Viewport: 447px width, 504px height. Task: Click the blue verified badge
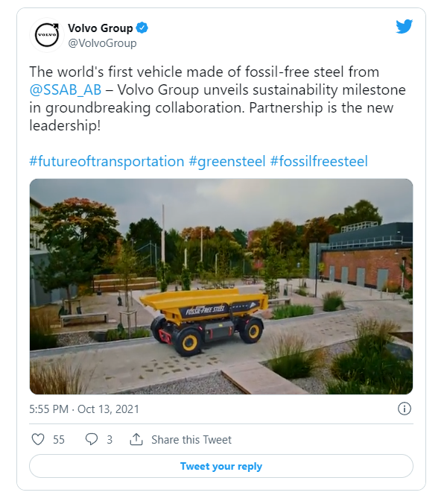click(x=142, y=28)
